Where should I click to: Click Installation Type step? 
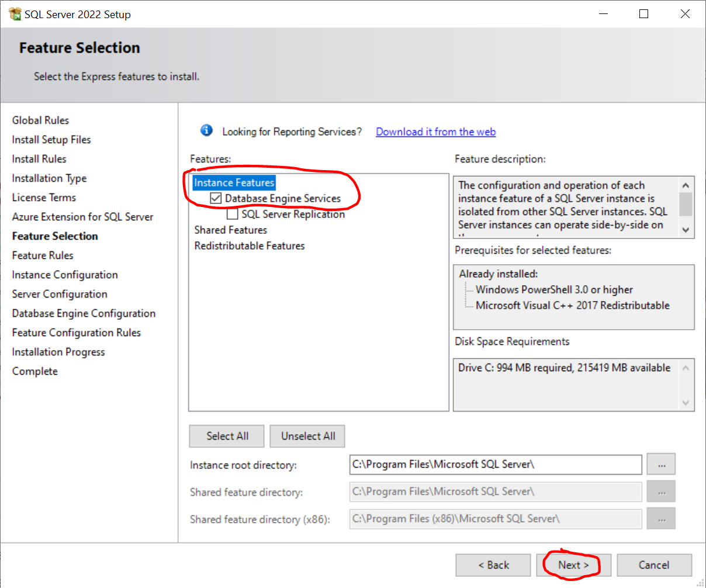[x=49, y=178]
